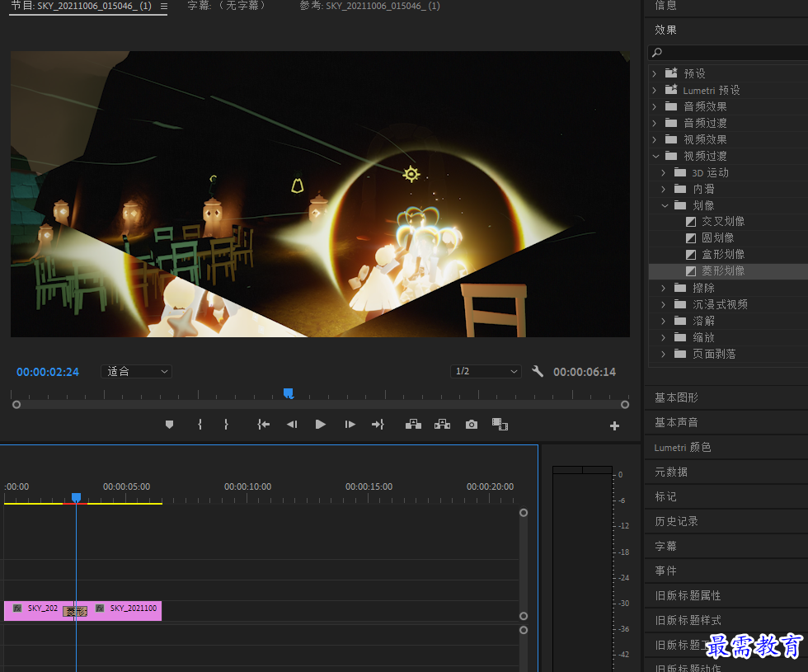Collapse the 划像 folder
This screenshot has width=808, height=672.
point(665,205)
